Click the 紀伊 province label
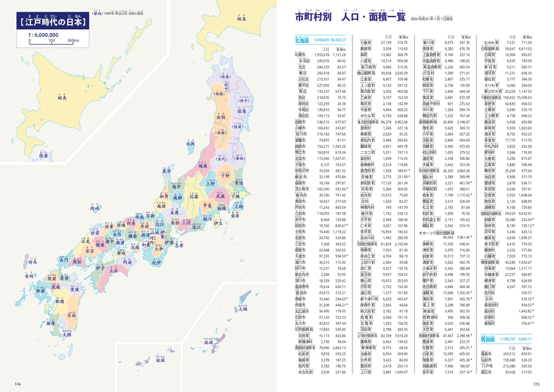The height and width of the screenshot is (392, 554). (157, 262)
